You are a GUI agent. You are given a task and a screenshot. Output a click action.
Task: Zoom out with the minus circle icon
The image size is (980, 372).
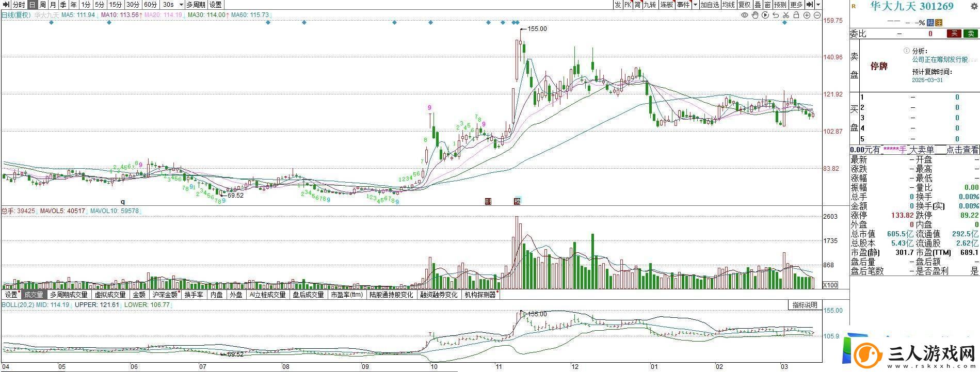(x=817, y=15)
